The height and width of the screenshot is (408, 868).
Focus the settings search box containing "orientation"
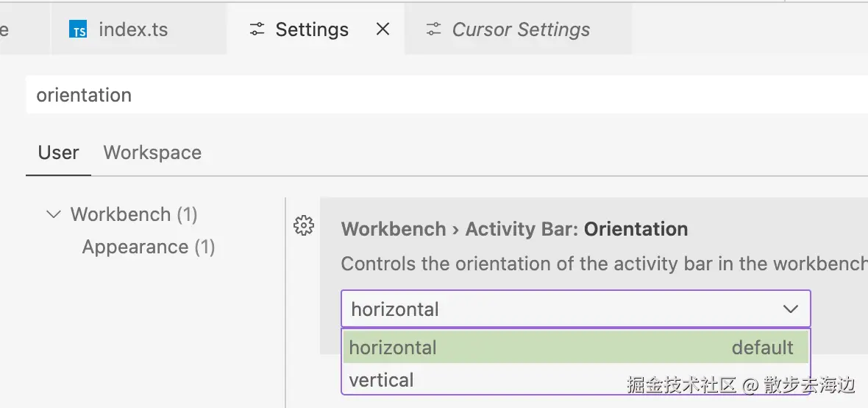point(441,95)
